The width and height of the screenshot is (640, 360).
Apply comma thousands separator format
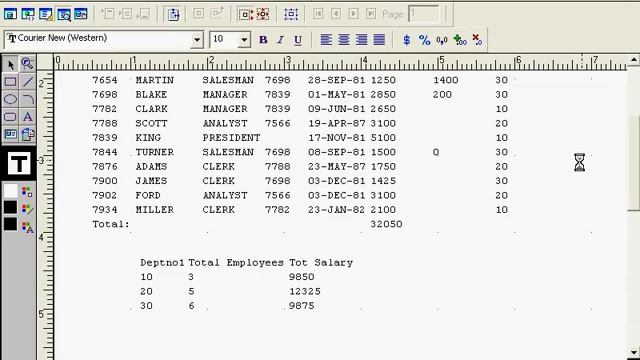[442, 40]
